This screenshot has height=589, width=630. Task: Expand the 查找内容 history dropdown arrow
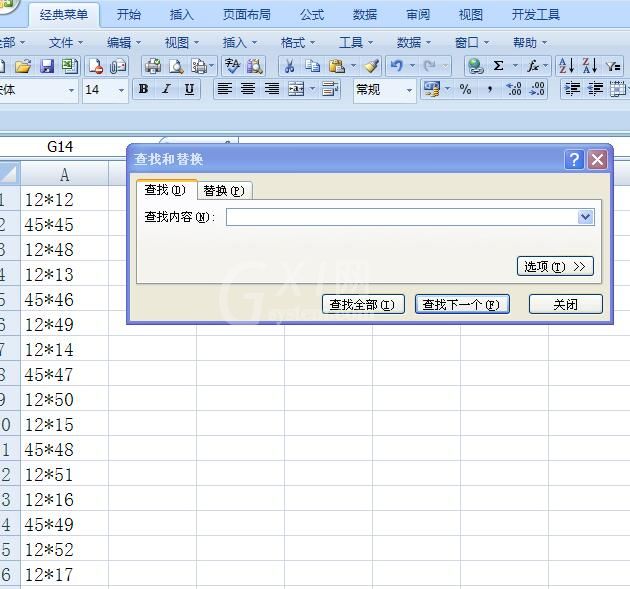click(585, 217)
